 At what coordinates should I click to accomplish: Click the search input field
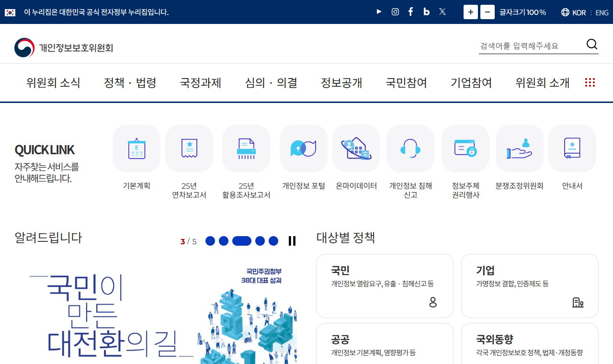(531, 46)
